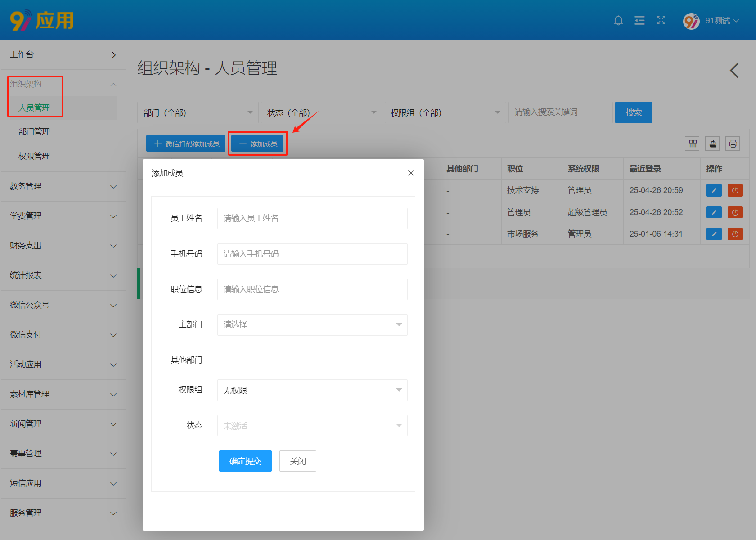Expand the 教务管理 sidebar menu
756x540 pixels.
pos(63,186)
